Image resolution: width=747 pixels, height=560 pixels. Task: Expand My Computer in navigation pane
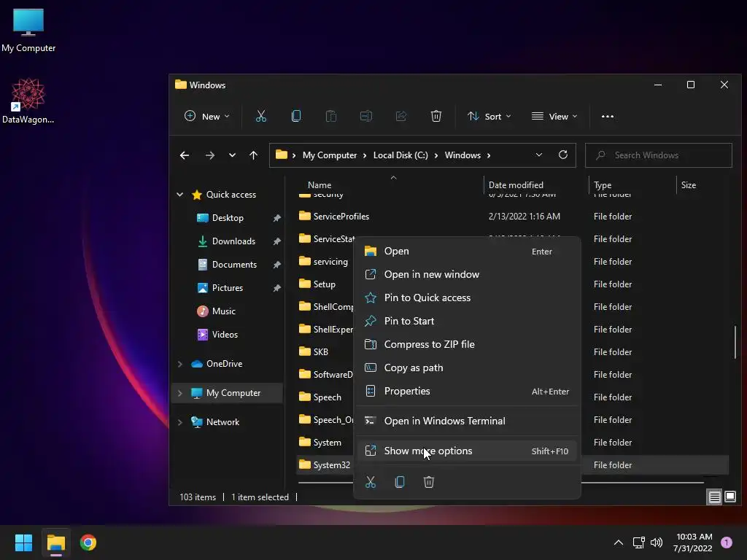pyautogui.click(x=180, y=393)
